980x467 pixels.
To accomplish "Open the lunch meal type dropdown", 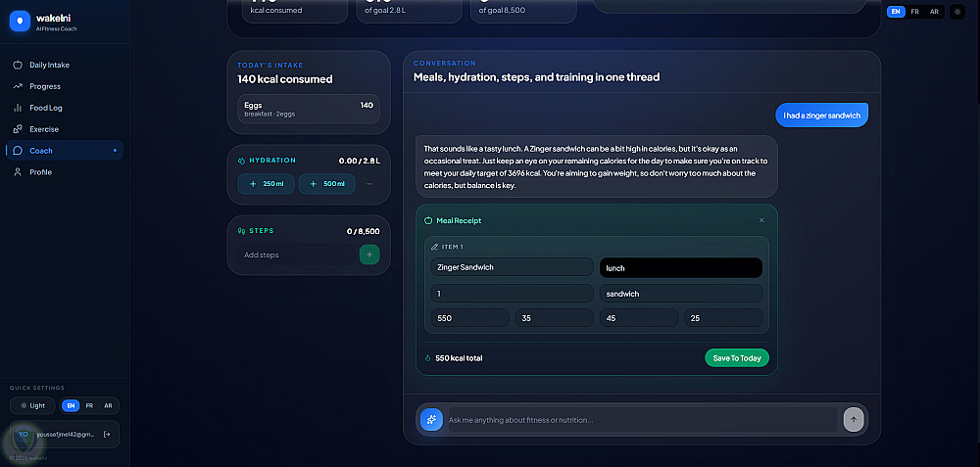I will coord(680,267).
